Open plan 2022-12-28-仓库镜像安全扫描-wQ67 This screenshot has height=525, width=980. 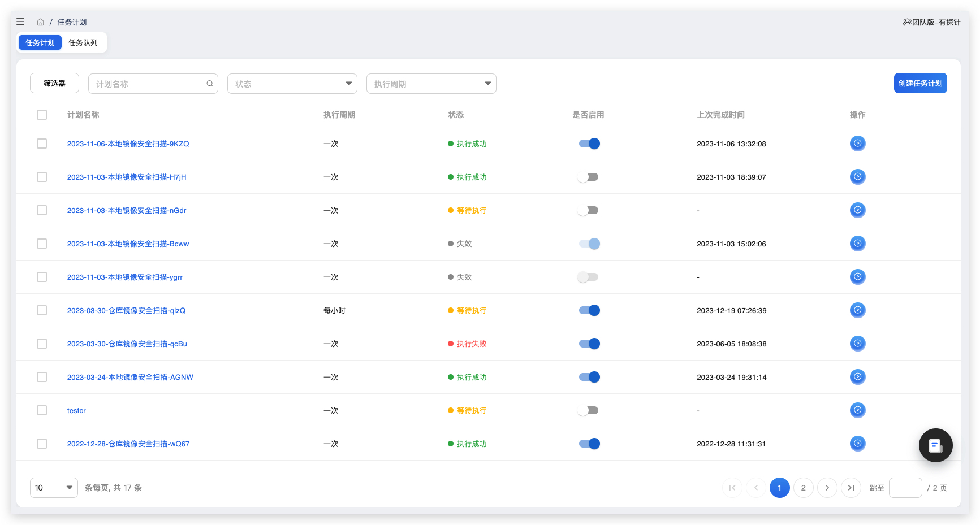pos(128,444)
